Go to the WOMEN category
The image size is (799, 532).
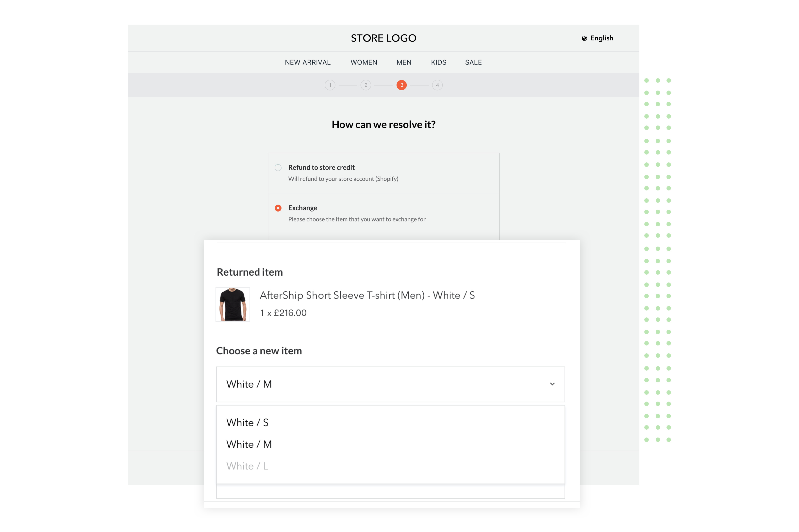coord(364,63)
